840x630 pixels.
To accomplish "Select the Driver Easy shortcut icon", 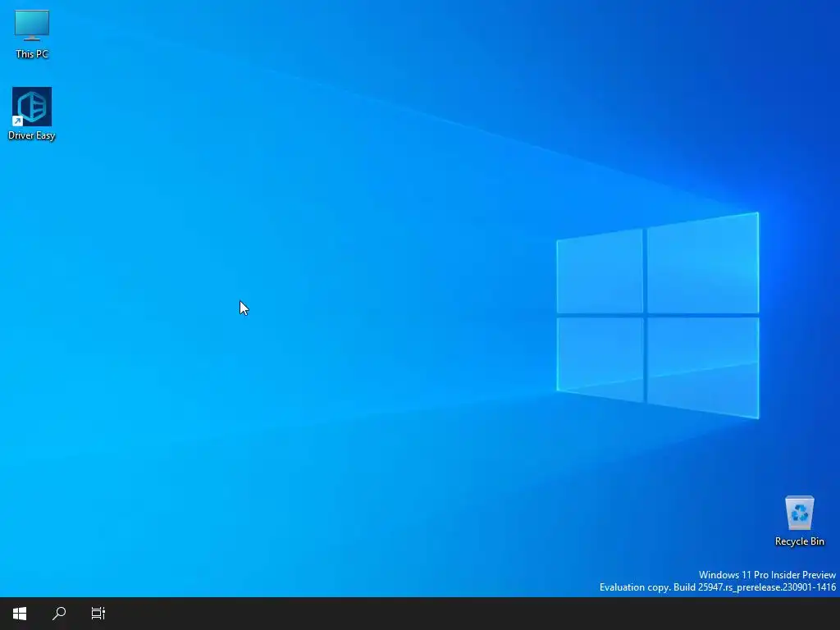I will point(32,107).
